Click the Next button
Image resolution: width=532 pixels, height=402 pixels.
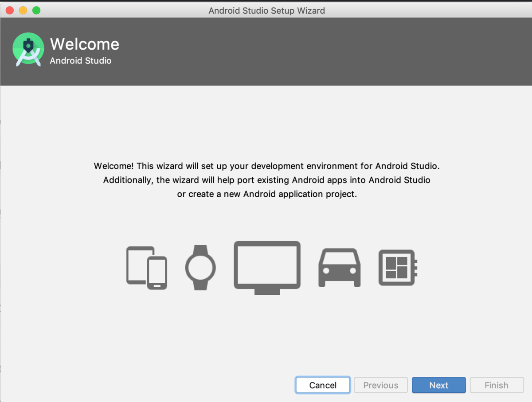coord(439,385)
